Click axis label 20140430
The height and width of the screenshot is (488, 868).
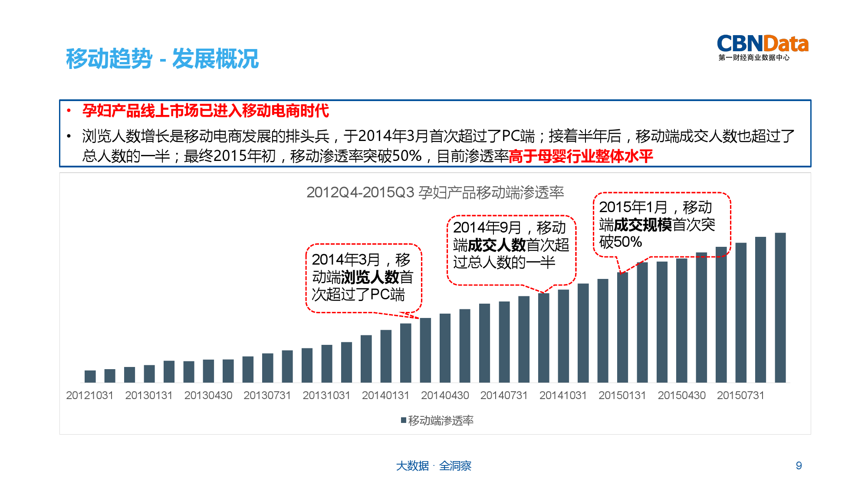pyautogui.click(x=445, y=395)
